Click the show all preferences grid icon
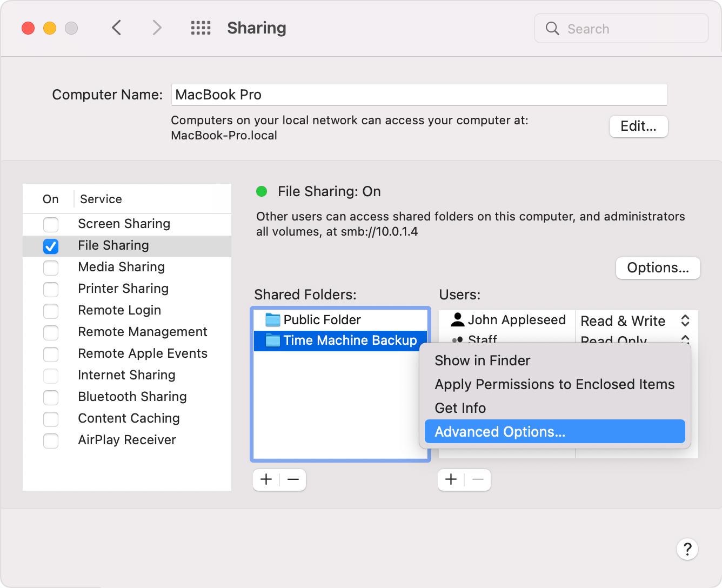The width and height of the screenshot is (722, 588). 200,28
